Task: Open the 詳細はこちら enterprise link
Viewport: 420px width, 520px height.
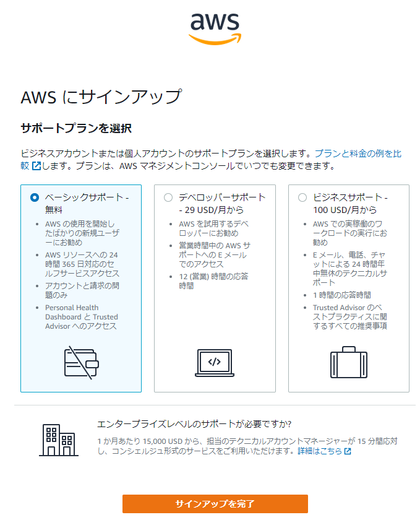Action: pos(320,451)
